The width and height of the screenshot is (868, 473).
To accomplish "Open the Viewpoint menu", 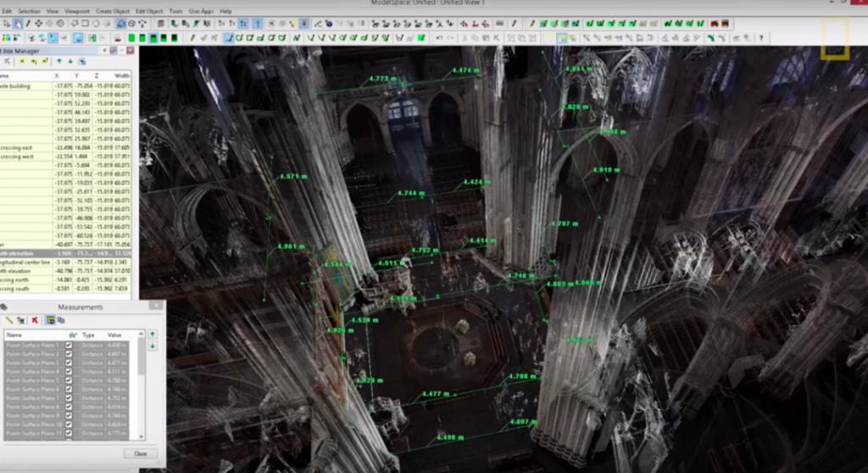I will pyautogui.click(x=77, y=11).
